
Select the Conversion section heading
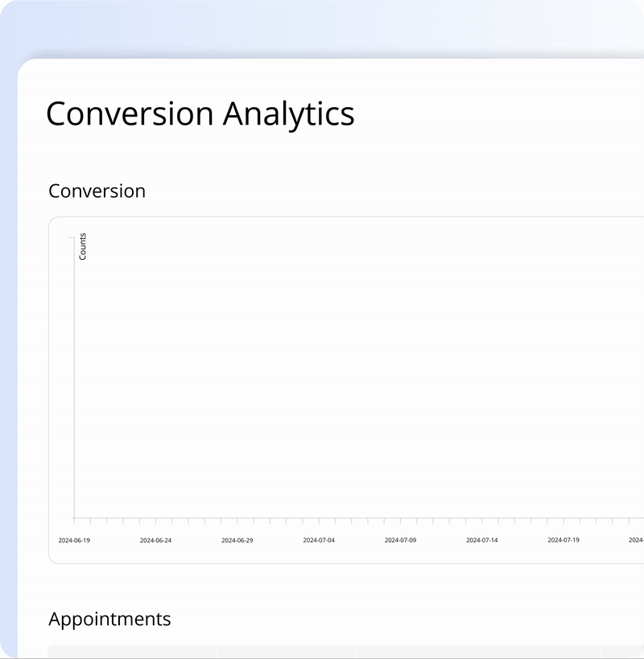coord(97,191)
